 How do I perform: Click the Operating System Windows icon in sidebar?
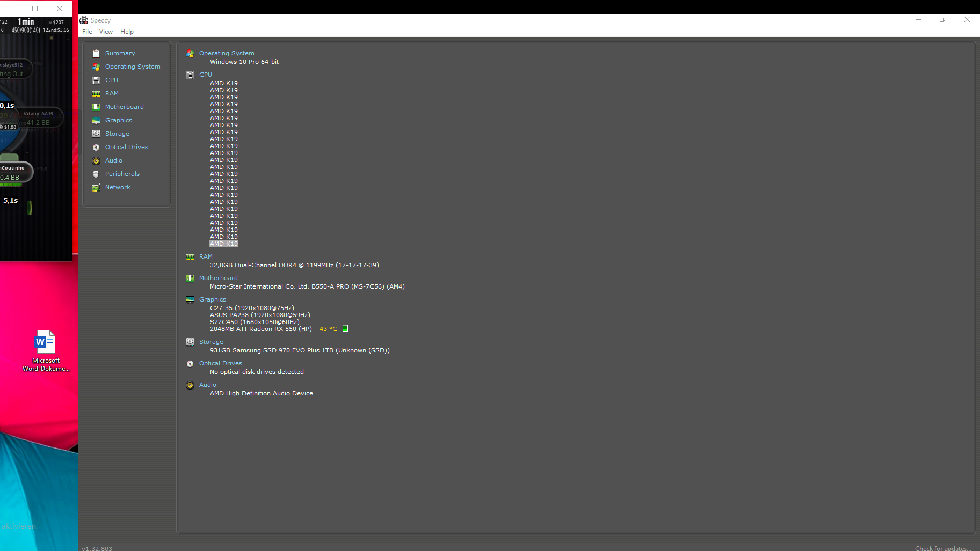point(96,67)
